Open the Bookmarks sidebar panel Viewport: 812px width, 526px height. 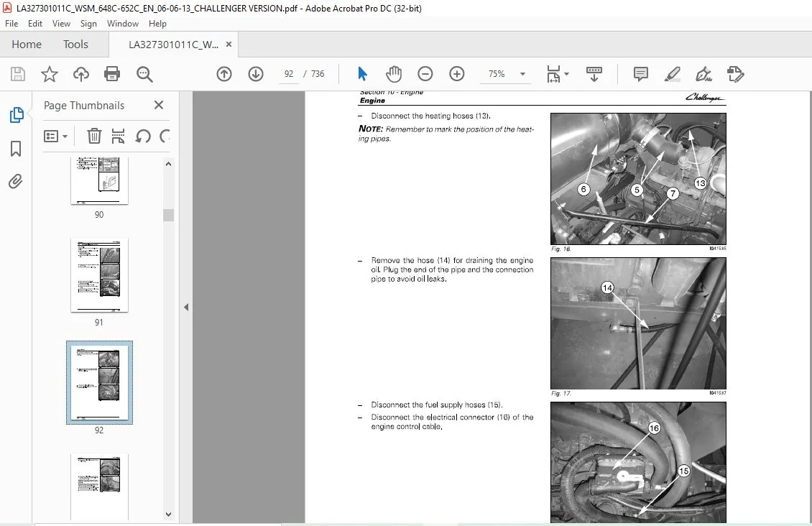click(x=16, y=149)
